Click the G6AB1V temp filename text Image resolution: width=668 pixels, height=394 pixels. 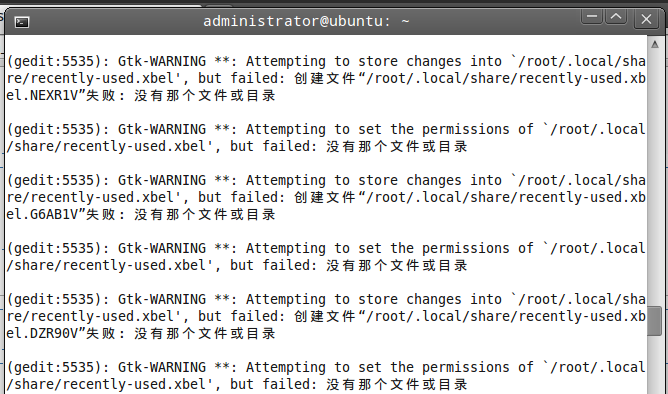[x=54, y=214]
